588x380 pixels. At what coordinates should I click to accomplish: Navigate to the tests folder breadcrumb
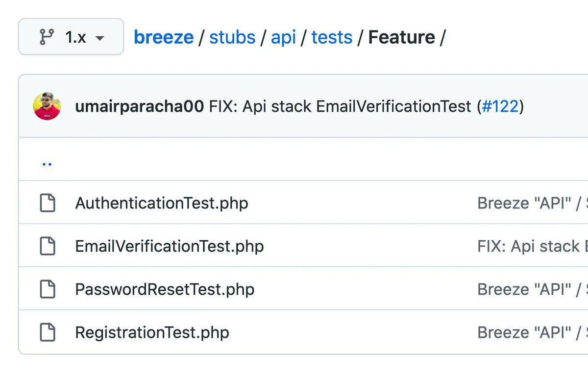[332, 37]
